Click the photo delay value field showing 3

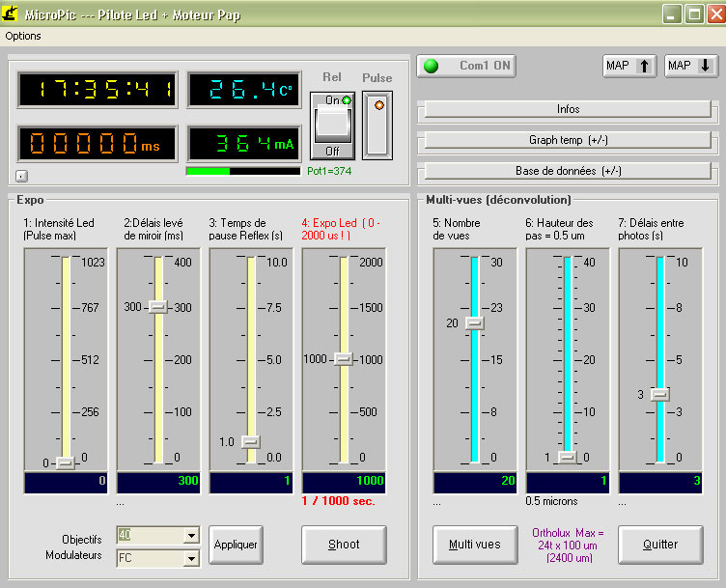[x=660, y=483]
